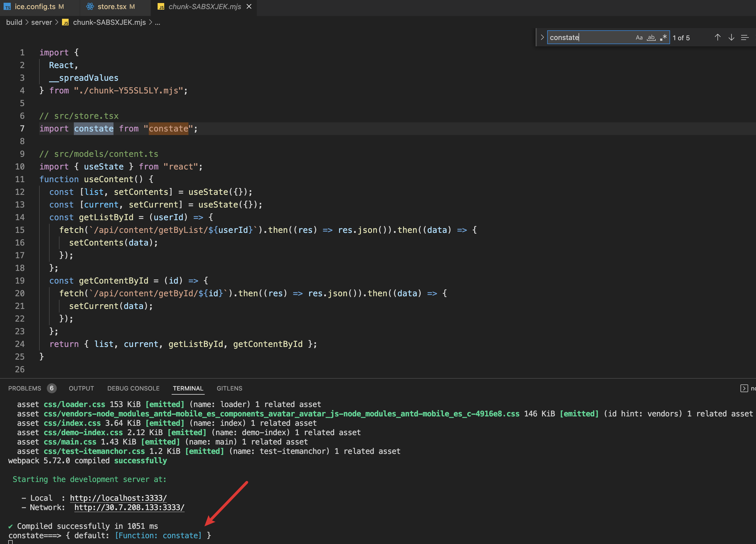Click the chevron icon right of the TERMINAL panel

point(744,388)
